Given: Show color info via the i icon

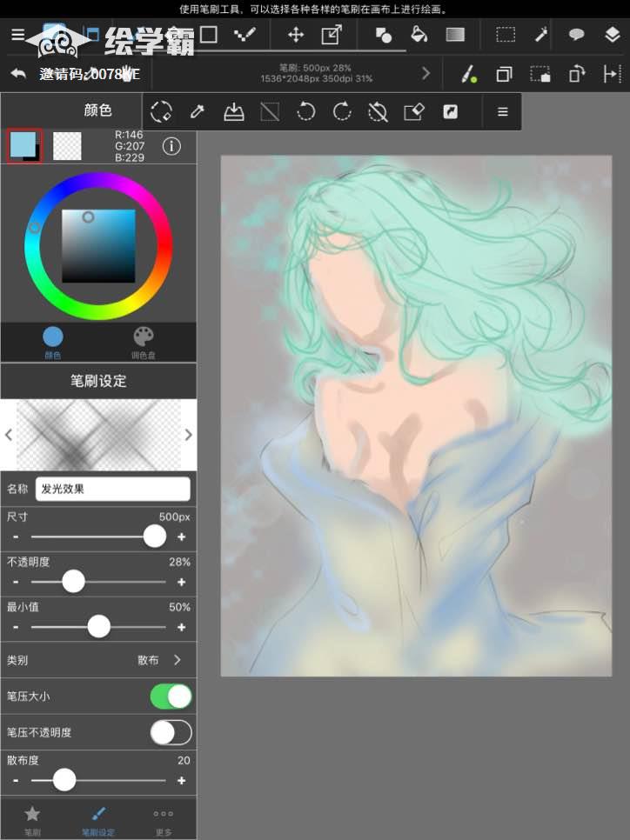Looking at the screenshot, I should point(171,146).
